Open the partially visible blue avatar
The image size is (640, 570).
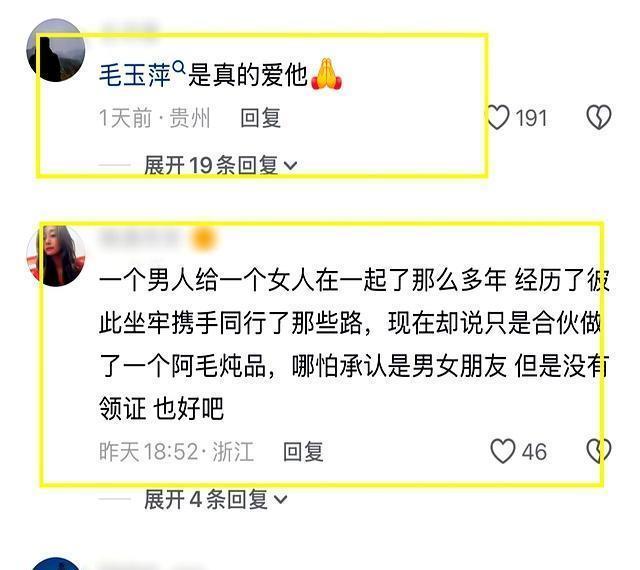tap(56, 563)
